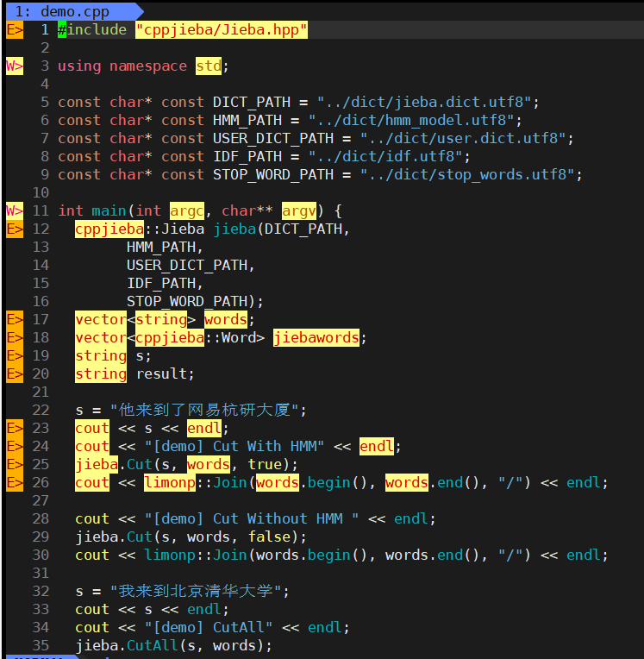Click the error sign on line 17
The image size is (644, 659).
coord(15,319)
